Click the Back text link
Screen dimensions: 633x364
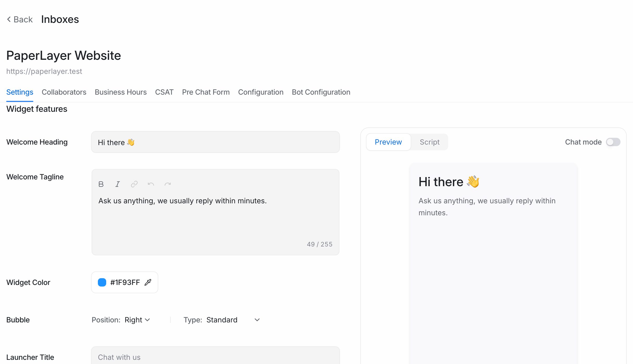tap(23, 19)
